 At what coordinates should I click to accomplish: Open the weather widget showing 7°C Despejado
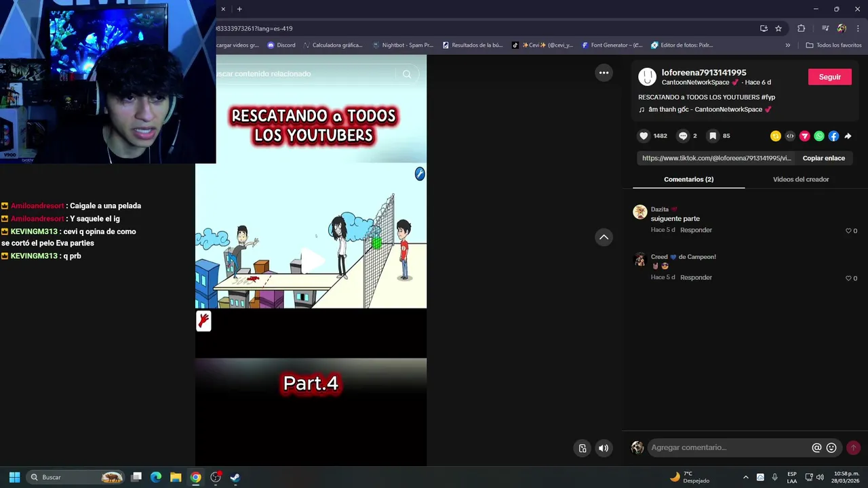point(690,477)
